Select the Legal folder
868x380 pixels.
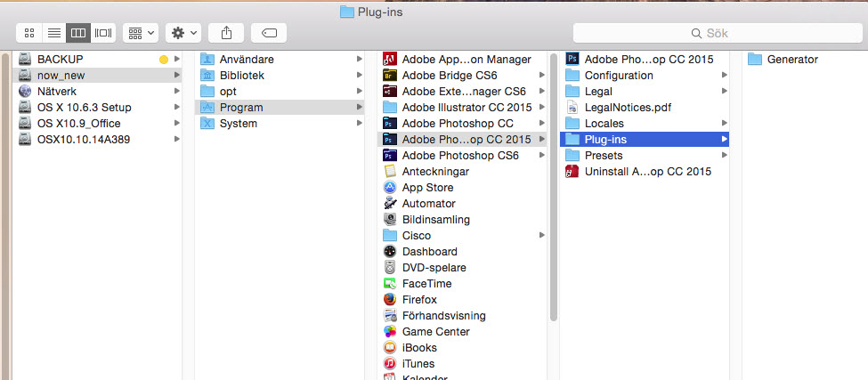[x=645, y=92]
